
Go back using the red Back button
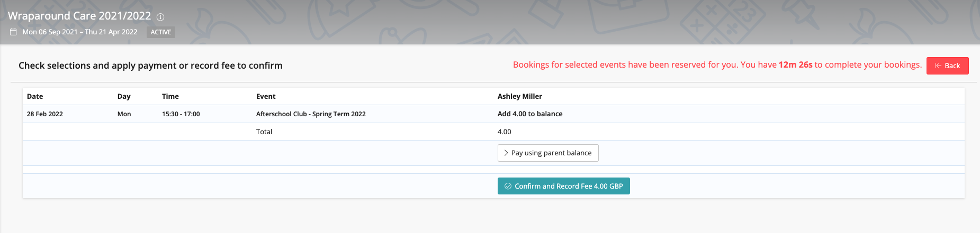tap(947, 66)
